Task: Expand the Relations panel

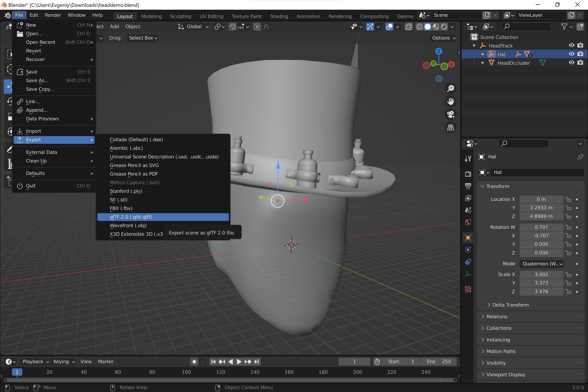Action: (x=497, y=317)
